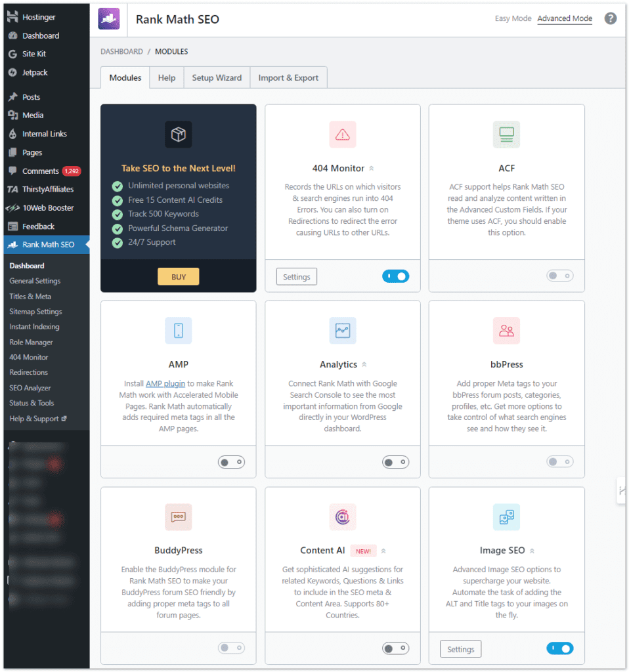Screen dimensions: 629x672
Task: Click the Content AI icon
Action: tap(342, 516)
